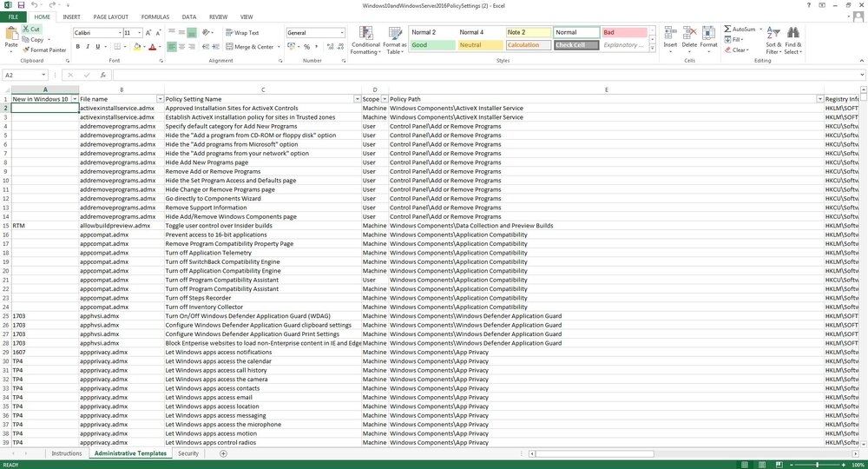Image resolution: width=868 pixels, height=469 pixels.
Task: Switch to the PAGE LAYOUT ribbon tab
Action: (111, 17)
